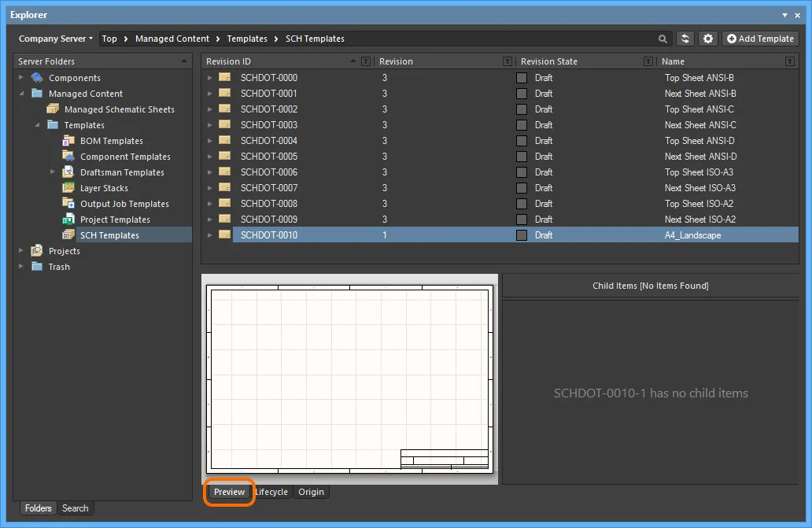Click the SCHDOT-0005 item icon

[225, 156]
